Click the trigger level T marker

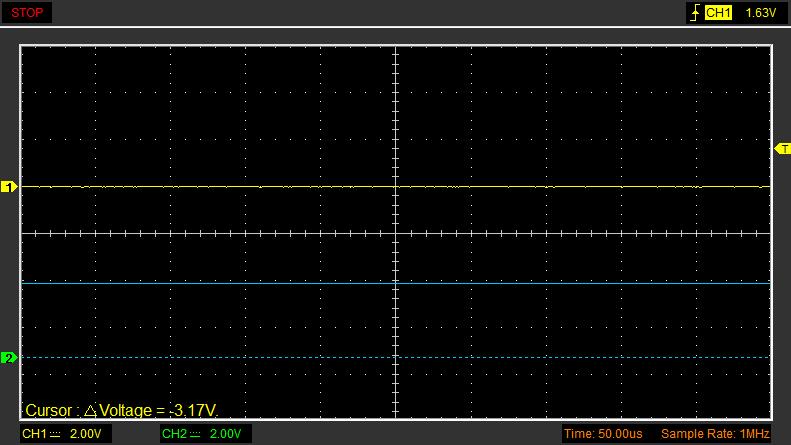782,148
